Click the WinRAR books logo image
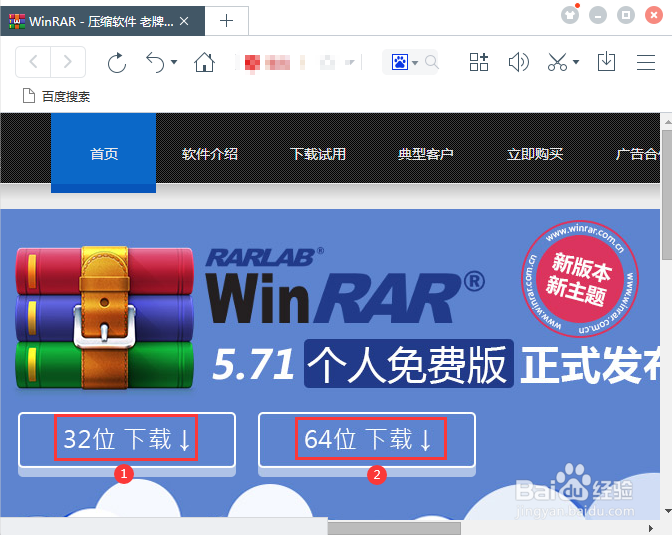Viewport: 672px width, 535px height. (x=104, y=318)
